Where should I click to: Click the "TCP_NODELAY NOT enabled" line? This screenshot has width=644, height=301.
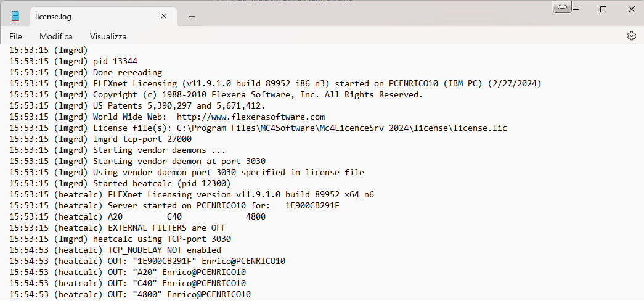(x=164, y=250)
